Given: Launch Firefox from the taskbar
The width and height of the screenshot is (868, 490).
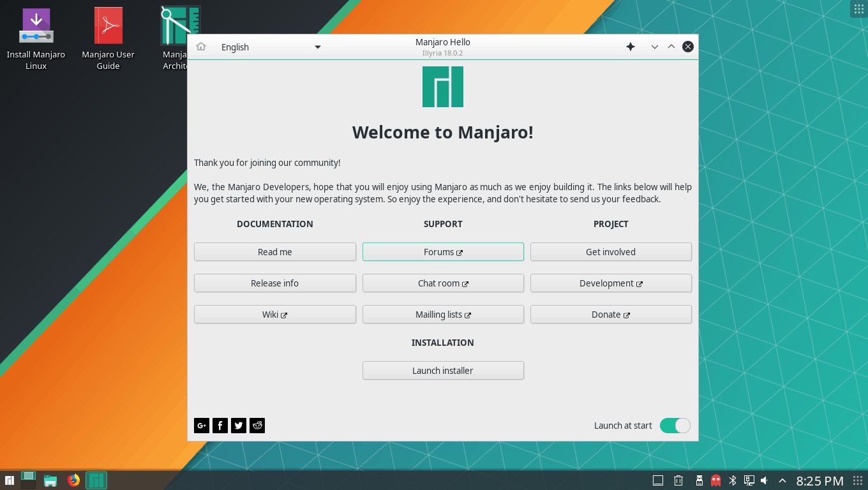Looking at the screenshot, I should pos(73,480).
